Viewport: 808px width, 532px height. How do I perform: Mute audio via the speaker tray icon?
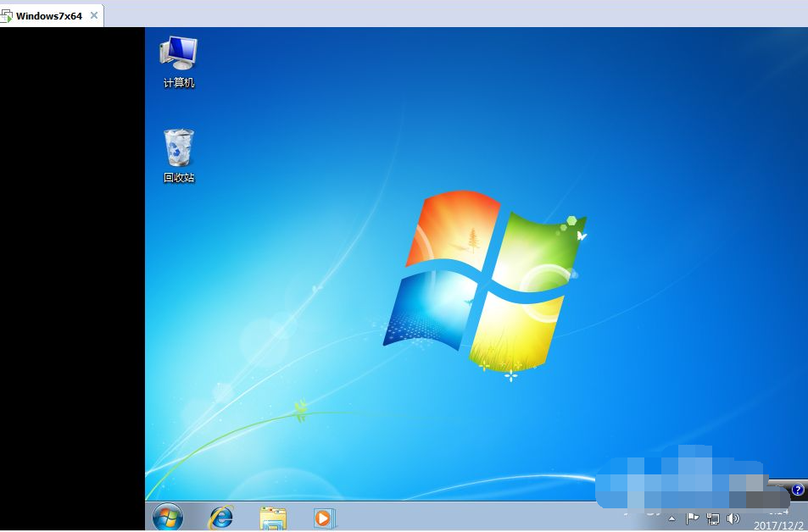(x=733, y=518)
